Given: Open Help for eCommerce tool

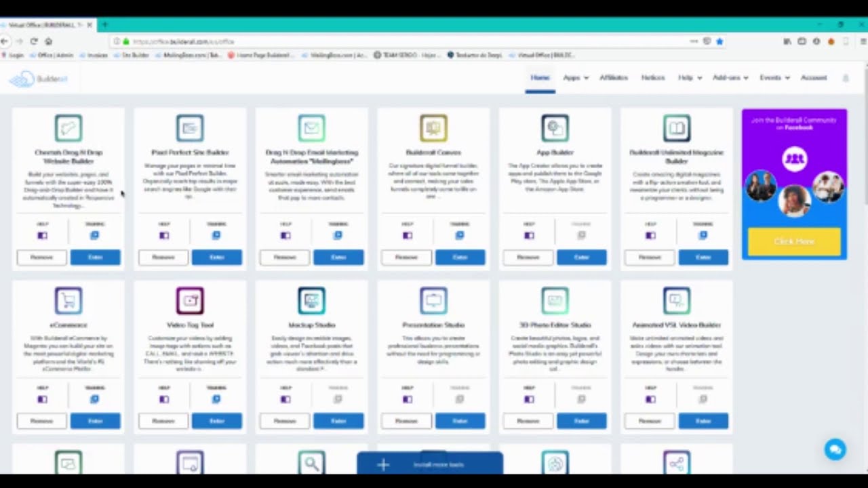Looking at the screenshot, I should pyautogui.click(x=42, y=399).
